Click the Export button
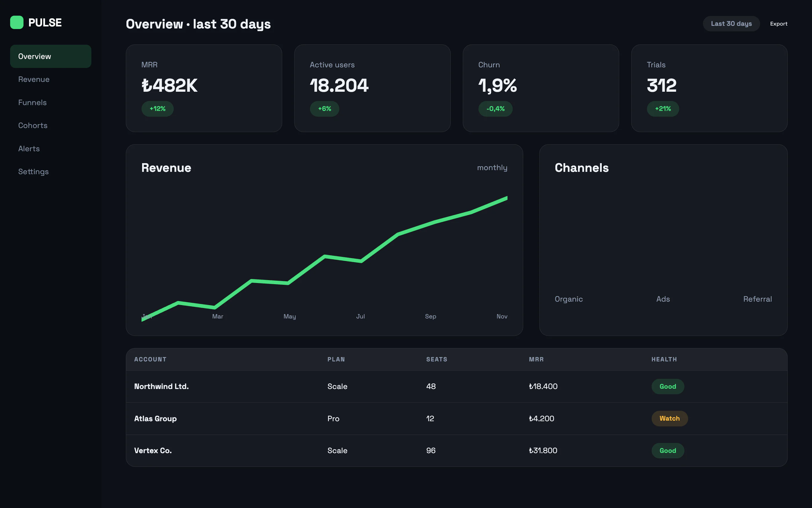The width and height of the screenshot is (812, 508). click(x=778, y=24)
